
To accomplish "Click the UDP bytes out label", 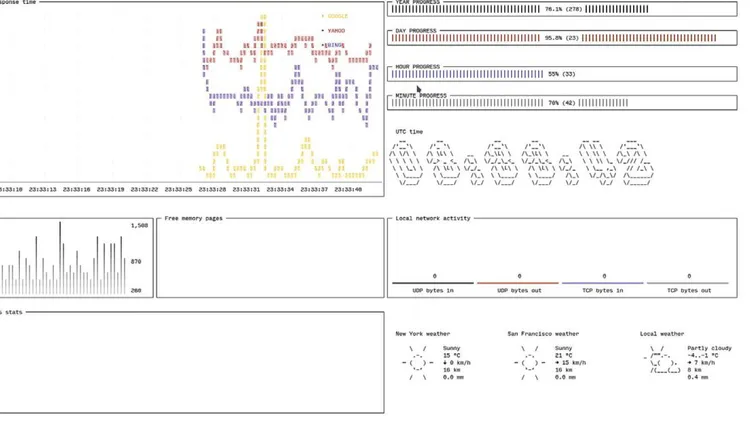I will pos(519,290).
